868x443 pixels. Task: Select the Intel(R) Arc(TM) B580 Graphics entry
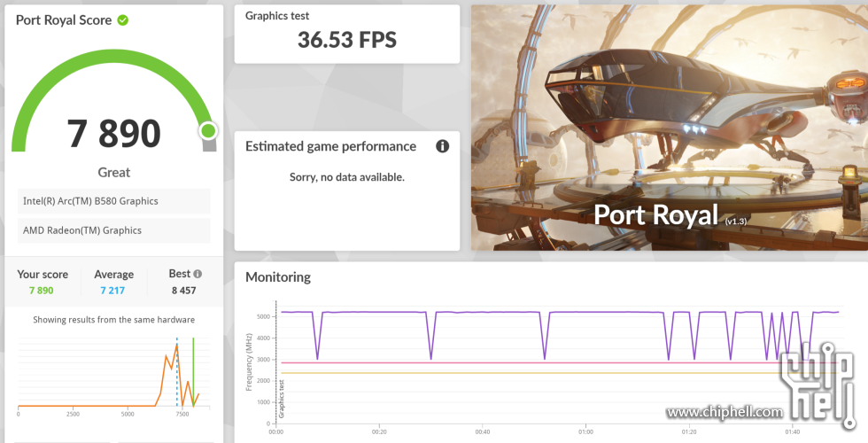coord(114,201)
